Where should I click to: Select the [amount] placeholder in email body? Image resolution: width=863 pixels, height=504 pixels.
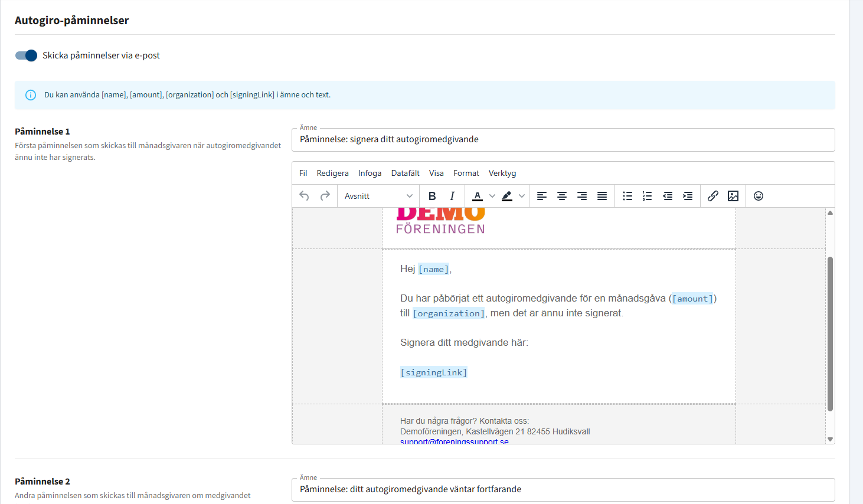[693, 299]
